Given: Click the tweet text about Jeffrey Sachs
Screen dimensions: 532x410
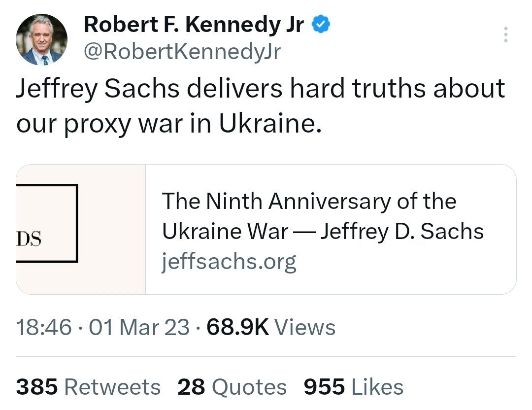Looking at the screenshot, I should click(x=261, y=105).
